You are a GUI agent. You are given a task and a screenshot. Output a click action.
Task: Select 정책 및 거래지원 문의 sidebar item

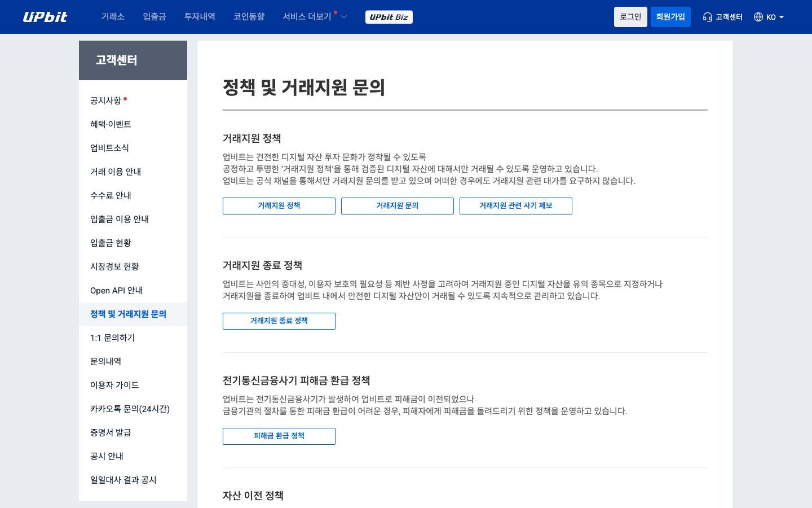pos(133,314)
